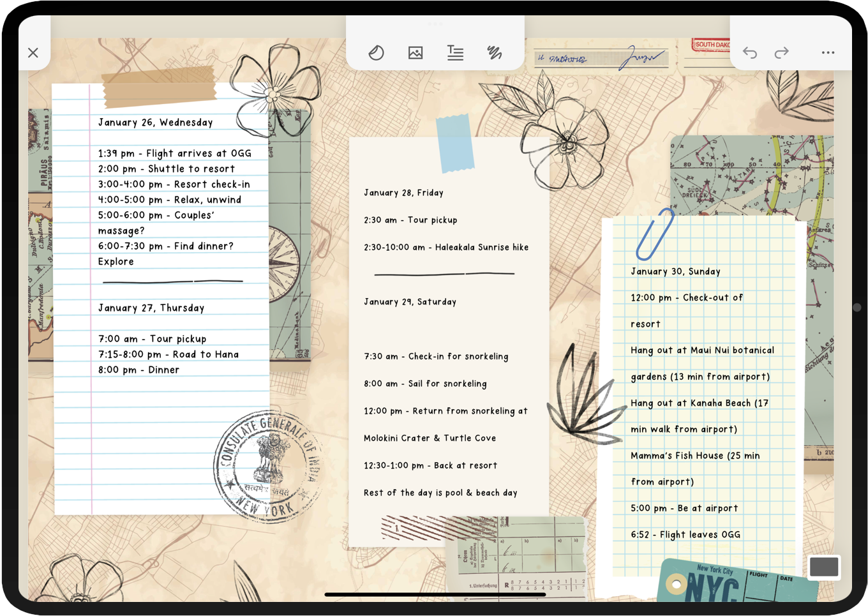The width and height of the screenshot is (868, 616).
Task: Select '6:52 - Flight leaves OGG' line
Action: point(685,535)
